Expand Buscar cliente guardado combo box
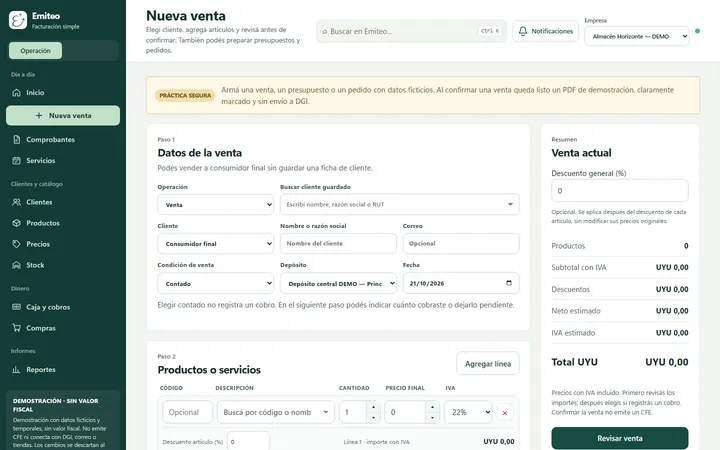720x450 pixels. click(399, 204)
